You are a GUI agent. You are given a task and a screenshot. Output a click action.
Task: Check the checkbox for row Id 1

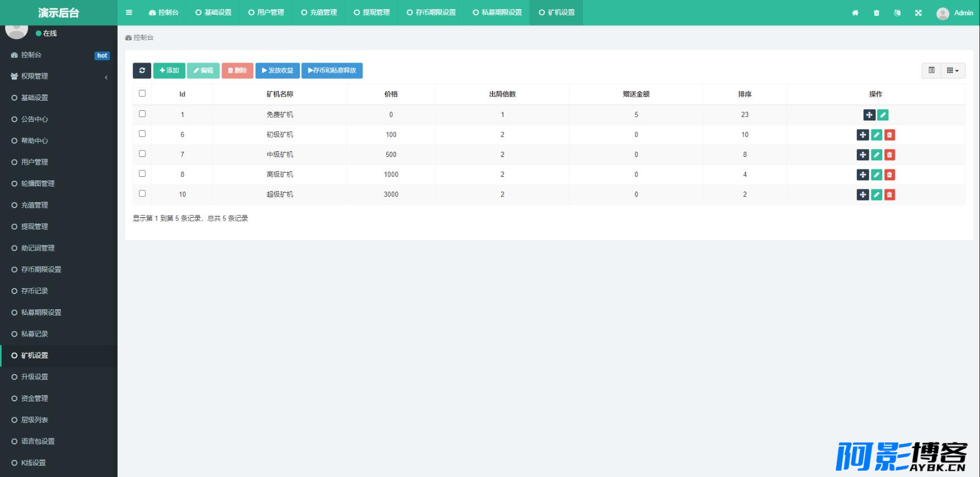point(142,114)
